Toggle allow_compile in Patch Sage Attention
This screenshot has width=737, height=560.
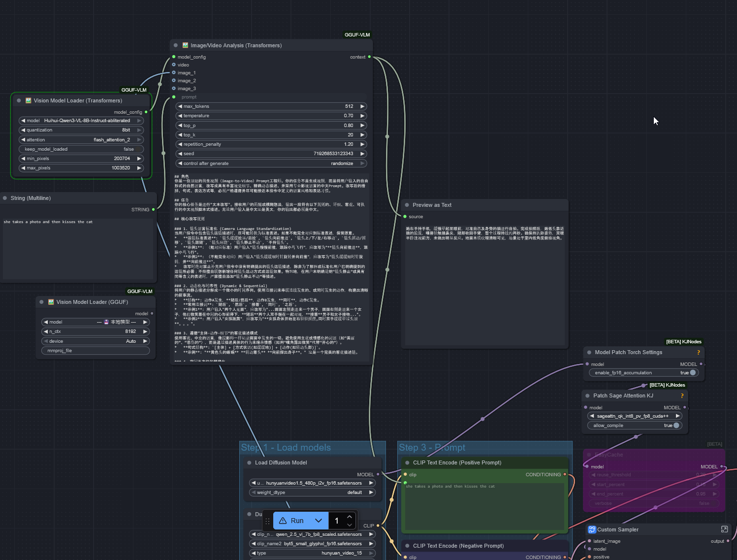[x=676, y=426]
